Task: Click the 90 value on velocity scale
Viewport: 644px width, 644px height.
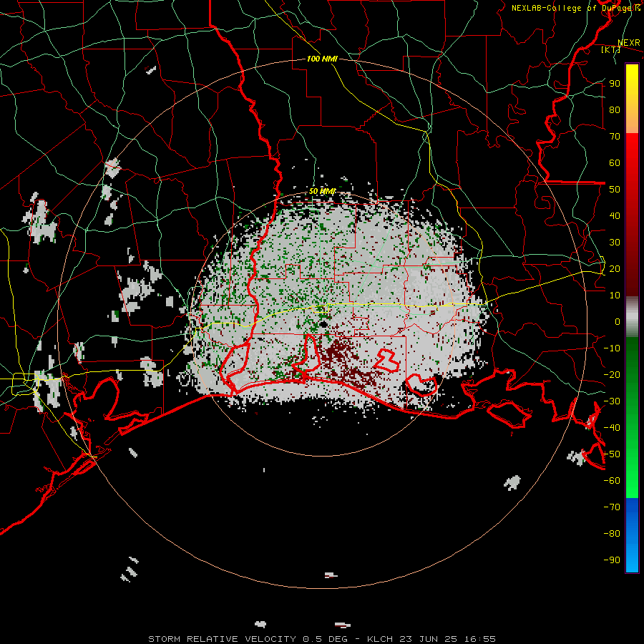Action: point(615,84)
